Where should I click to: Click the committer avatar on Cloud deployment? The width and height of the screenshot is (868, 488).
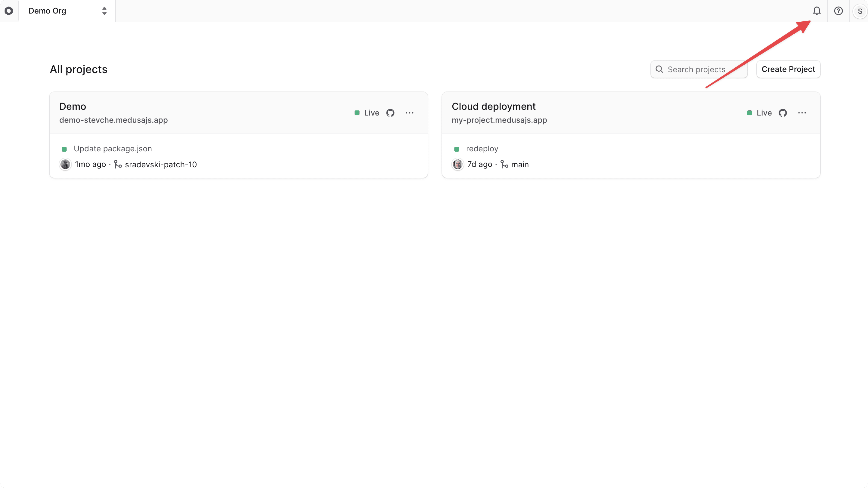coord(457,164)
